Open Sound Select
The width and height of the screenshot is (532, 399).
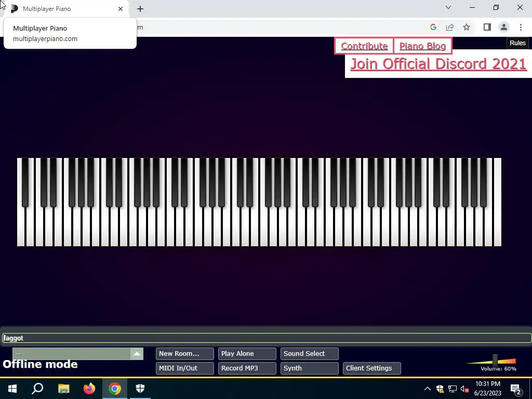(x=310, y=353)
